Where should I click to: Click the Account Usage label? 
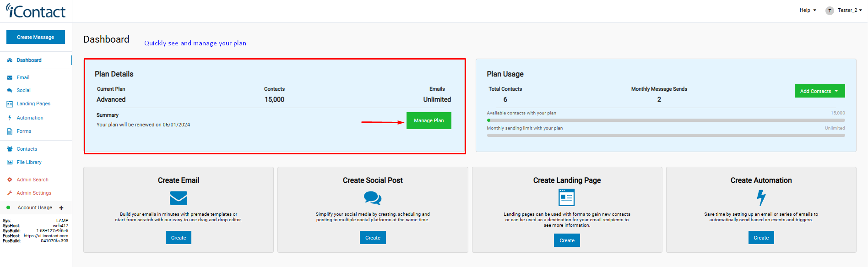tap(35, 207)
